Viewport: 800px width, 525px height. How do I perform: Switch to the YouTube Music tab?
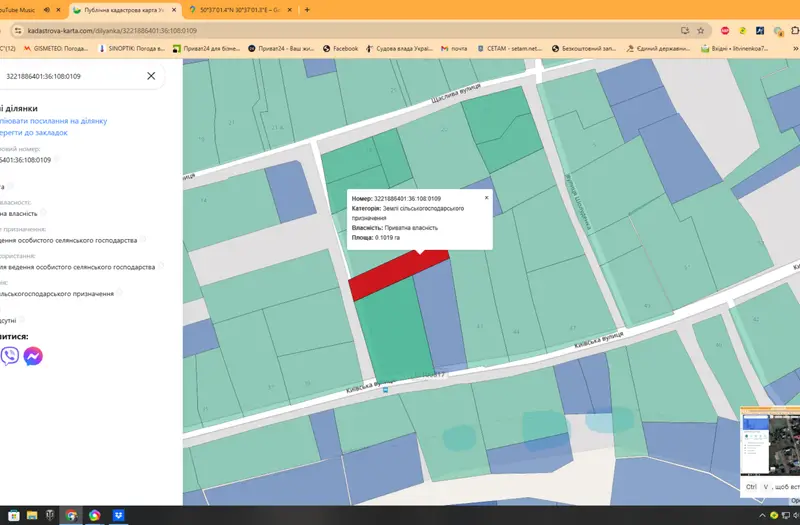pos(18,10)
